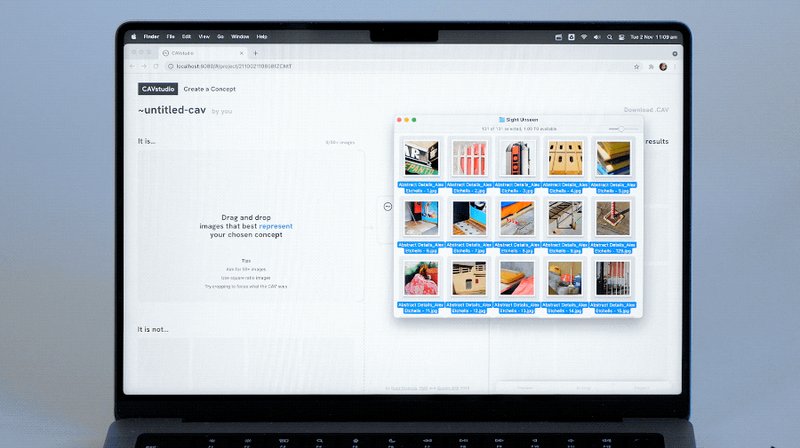Viewport: 800px width, 448px height.
Task: Open the Edit menu
Action: click(x=186, y=37)
